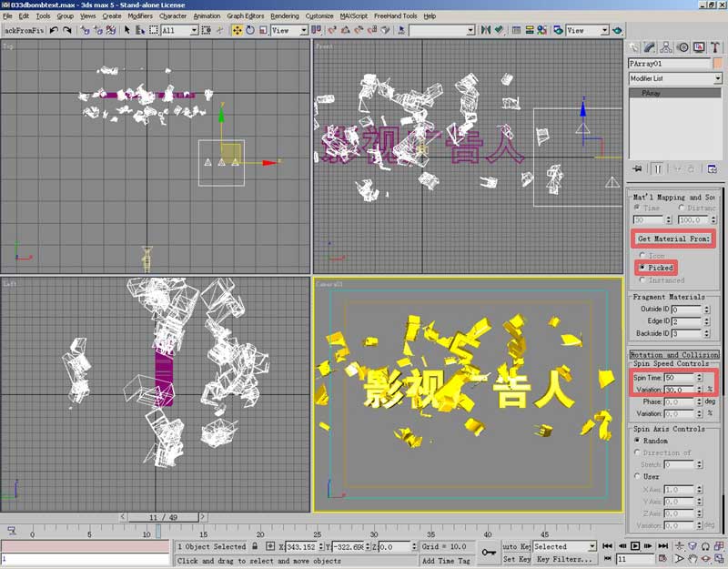Click the Undo arrow in toolbar
This screenshot has height=569, width=728.
coord(54,30)
